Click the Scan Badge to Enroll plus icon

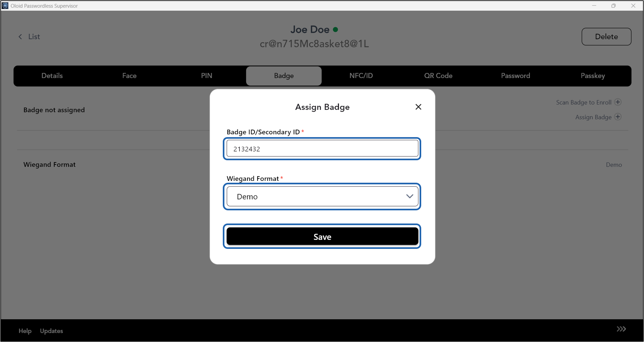coord(618,102)
